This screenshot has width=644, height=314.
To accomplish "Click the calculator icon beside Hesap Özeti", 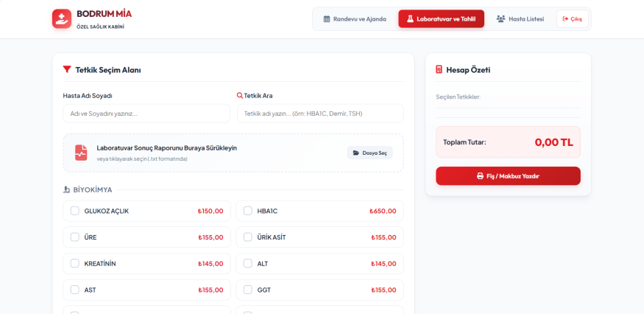I will pyautogui.click(x=439, y=69).
